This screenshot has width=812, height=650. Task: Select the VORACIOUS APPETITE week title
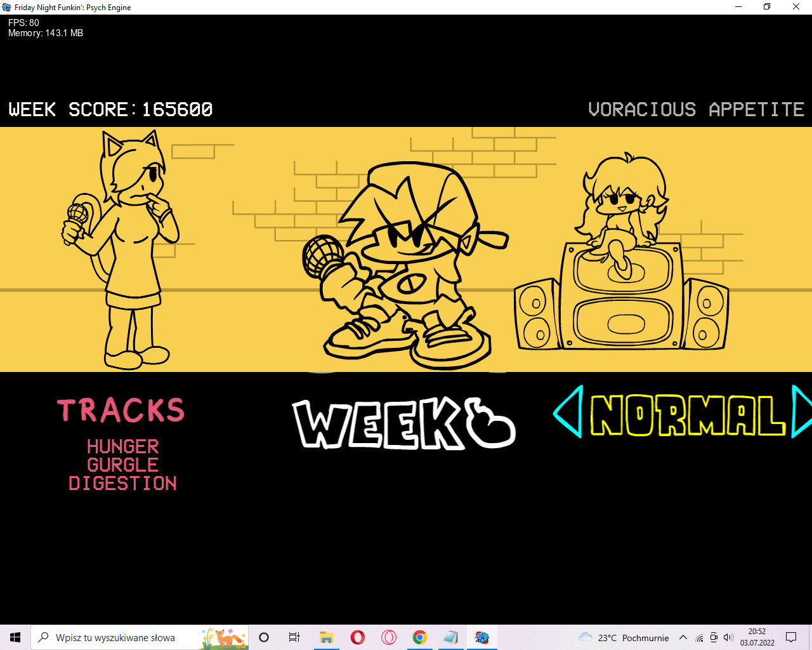695,109
